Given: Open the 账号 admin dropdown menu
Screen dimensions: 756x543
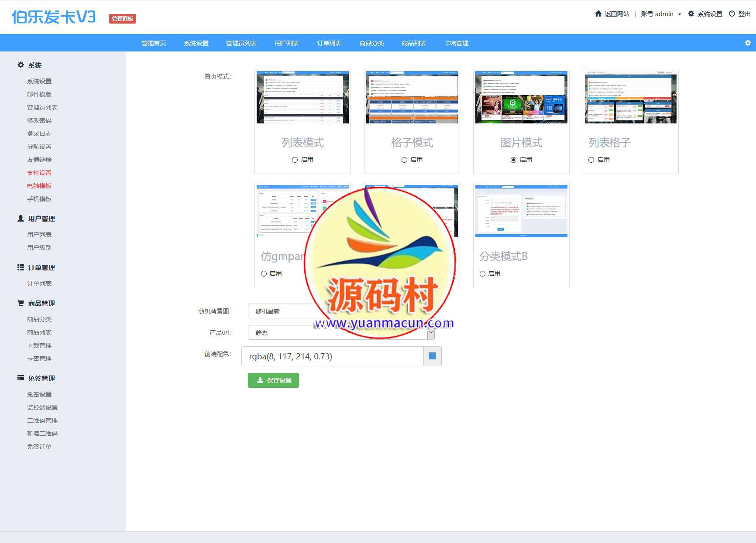Looking at the screenshot, I should tap(660, 14).
